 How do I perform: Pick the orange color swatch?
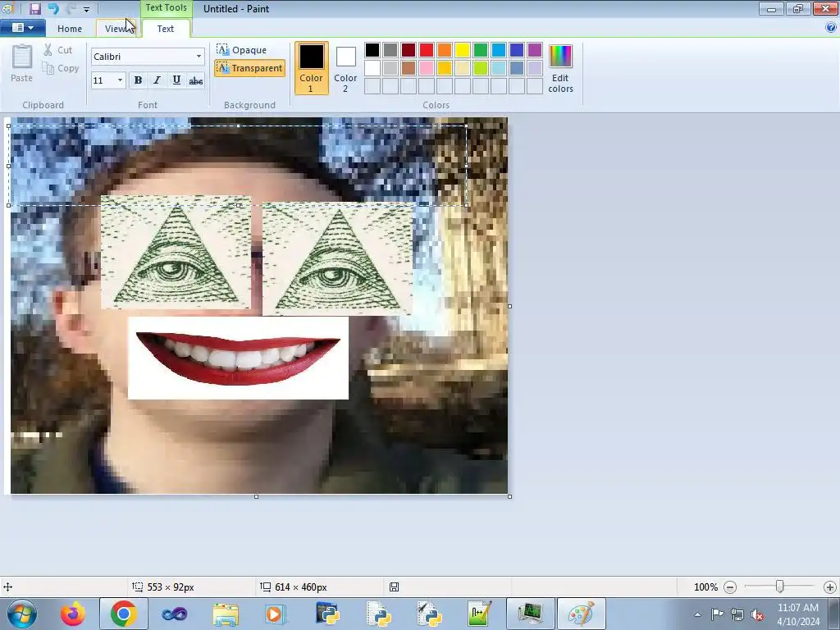(445, 50)
